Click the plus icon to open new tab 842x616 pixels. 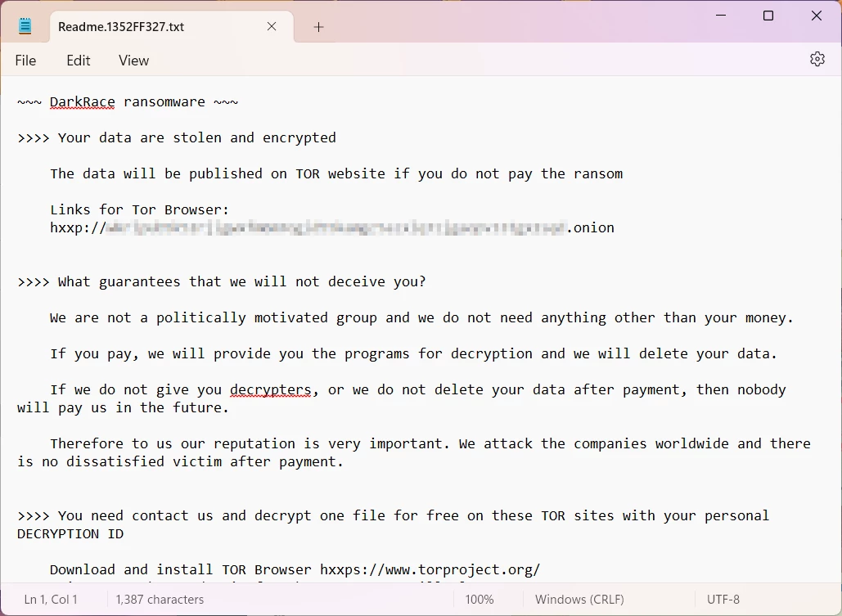(318, 26)
